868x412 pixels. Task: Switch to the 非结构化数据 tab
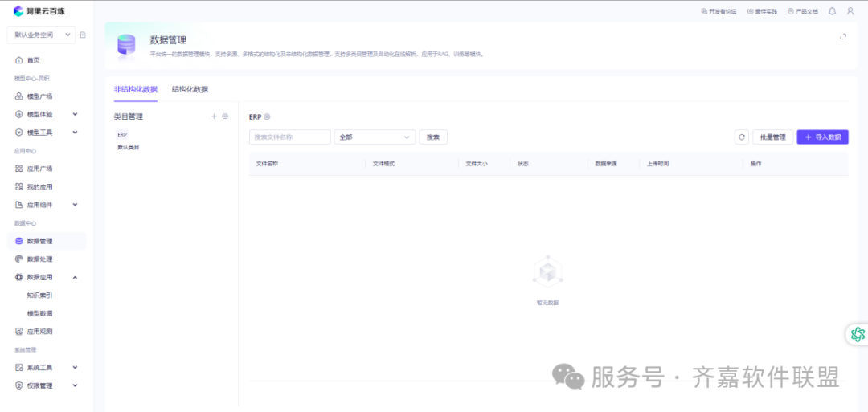tap(136, 90)
